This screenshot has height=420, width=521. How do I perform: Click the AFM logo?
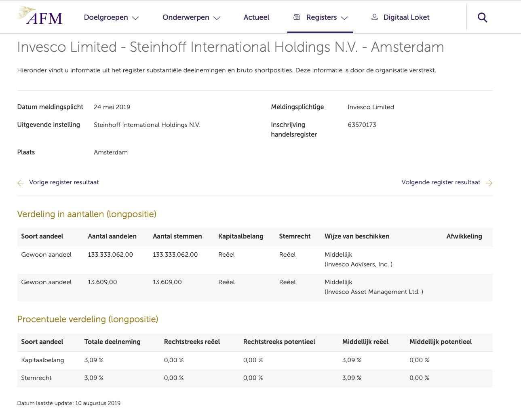(40, 16)
